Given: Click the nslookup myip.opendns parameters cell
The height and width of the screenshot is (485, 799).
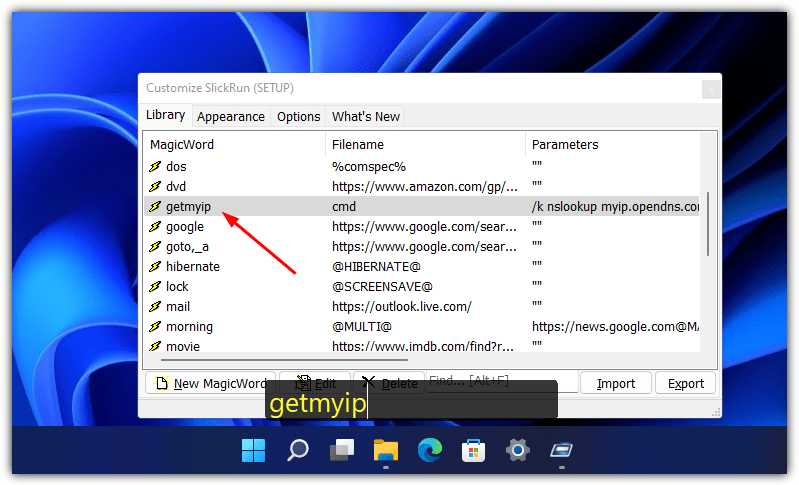Looking at the screenshot, I should click(x=615, y=206).
